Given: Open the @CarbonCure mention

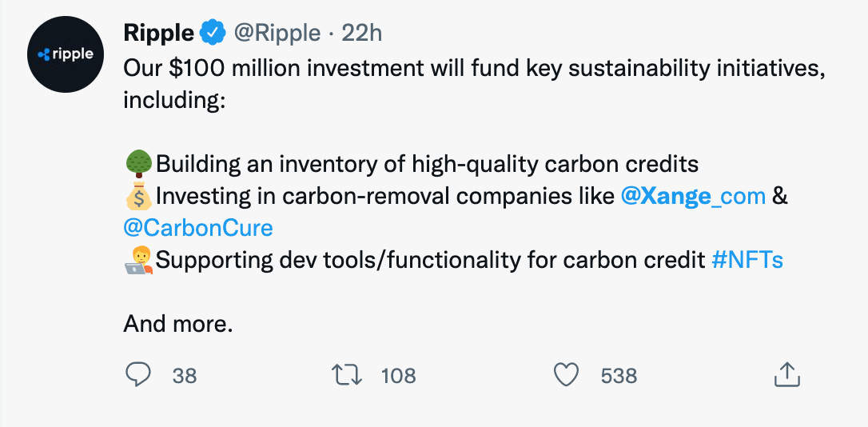Looking at the screenshot, I should tap(198, 228).
